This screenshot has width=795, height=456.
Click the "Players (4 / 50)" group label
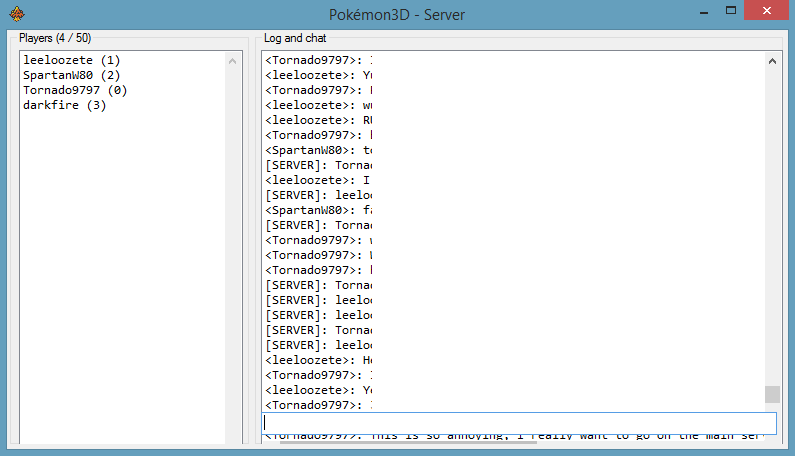tap(58, 38)
